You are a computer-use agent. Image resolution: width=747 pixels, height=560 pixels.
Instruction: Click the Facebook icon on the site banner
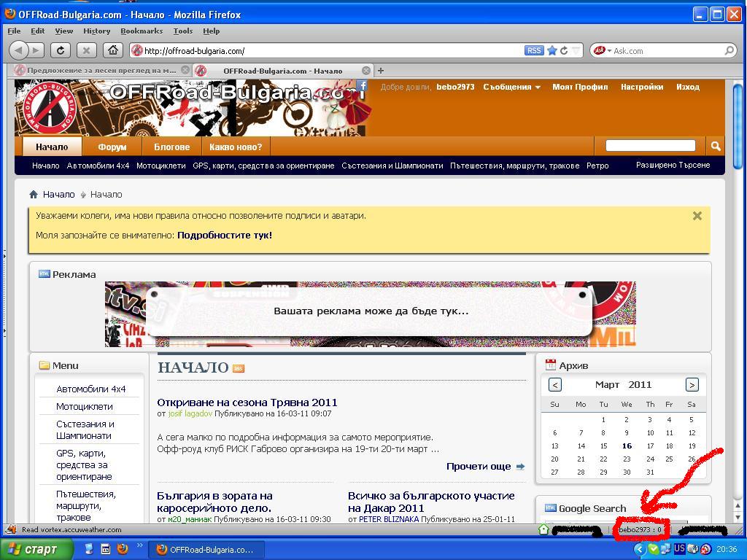362,86
